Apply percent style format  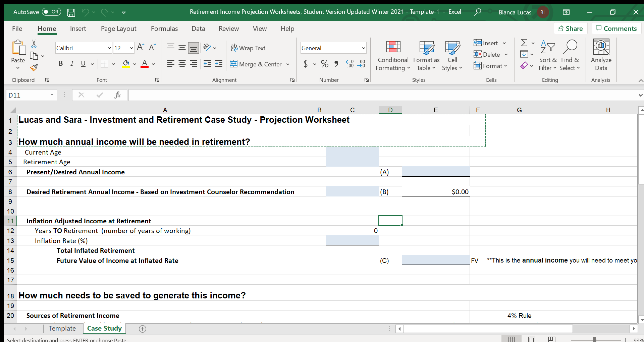tap(325, 64)
